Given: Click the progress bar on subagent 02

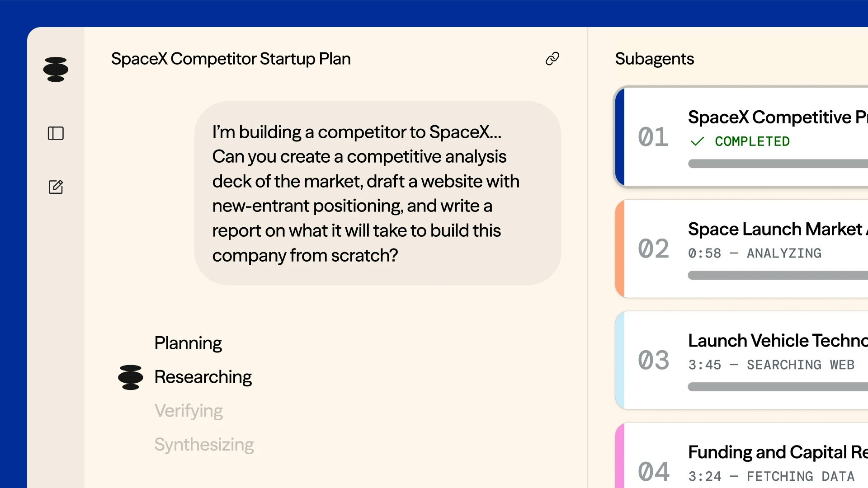Looking at the screenshot, I should [x=778, y=275].
